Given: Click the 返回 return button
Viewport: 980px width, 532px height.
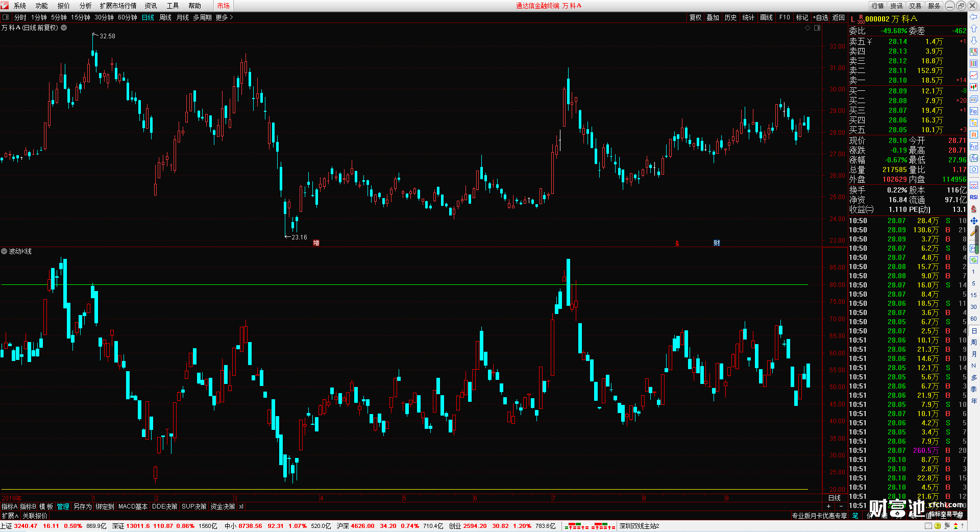Looking at the screenshot, I should (839, 17).
